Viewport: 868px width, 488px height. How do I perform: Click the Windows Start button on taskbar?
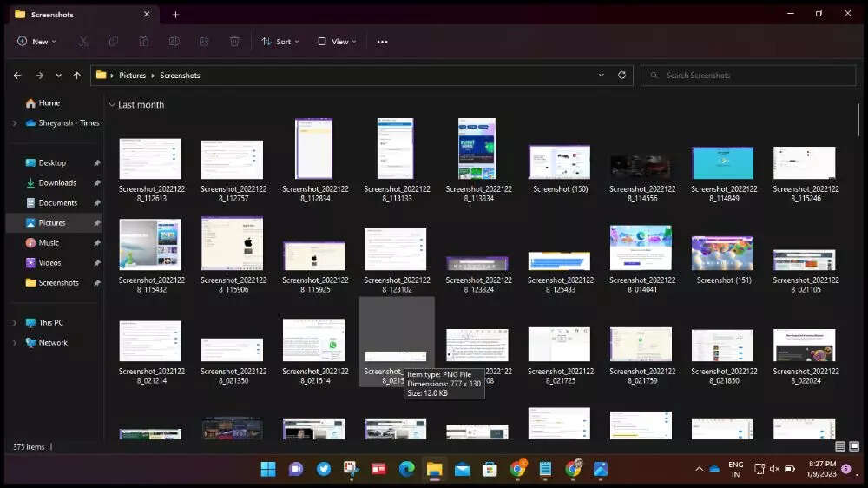pyautogui.click(x=268, y=469)
